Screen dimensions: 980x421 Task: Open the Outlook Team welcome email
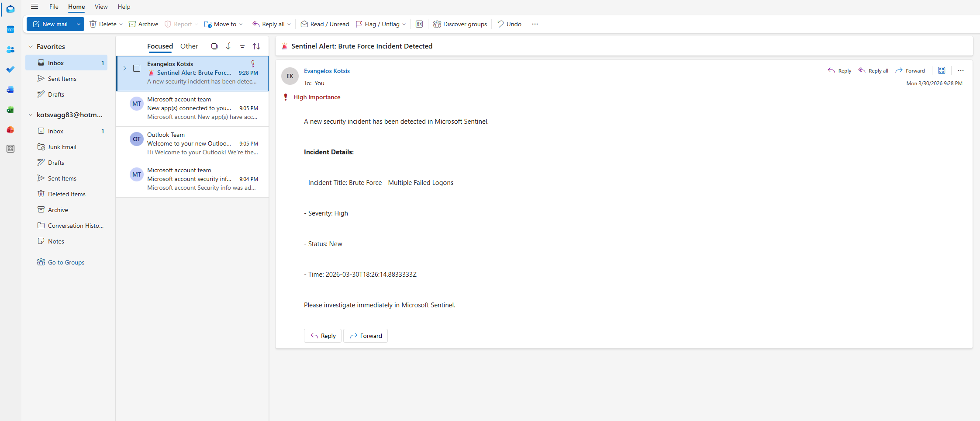coord(192,144)
